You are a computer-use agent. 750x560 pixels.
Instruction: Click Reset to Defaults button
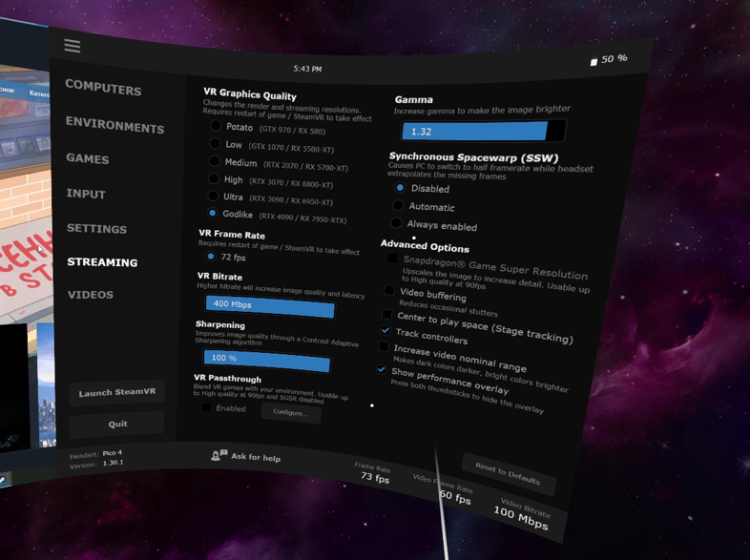click(508, 473)
